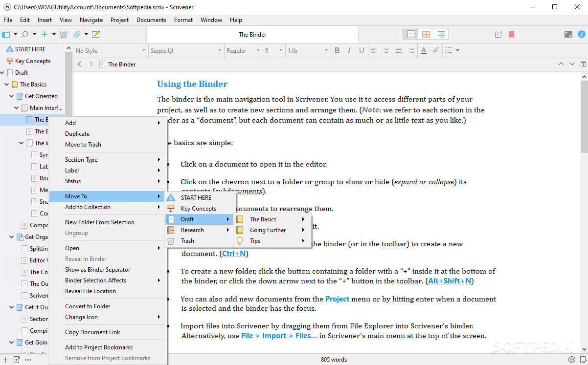This screenshot has height=365, width=588.
Task: Open binder footer ellipsis options
Action: [28, 360]
